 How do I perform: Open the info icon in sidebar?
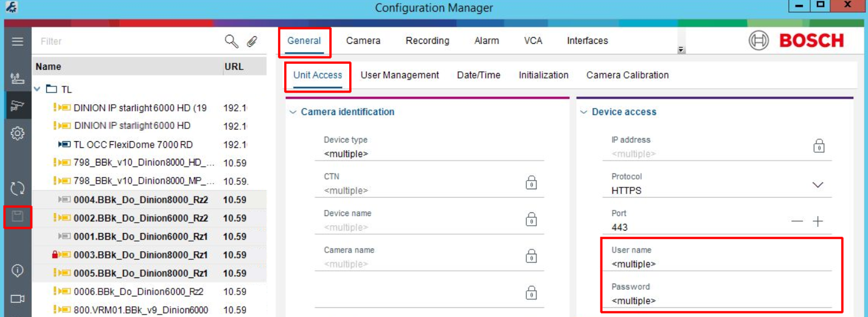(17, 271)
